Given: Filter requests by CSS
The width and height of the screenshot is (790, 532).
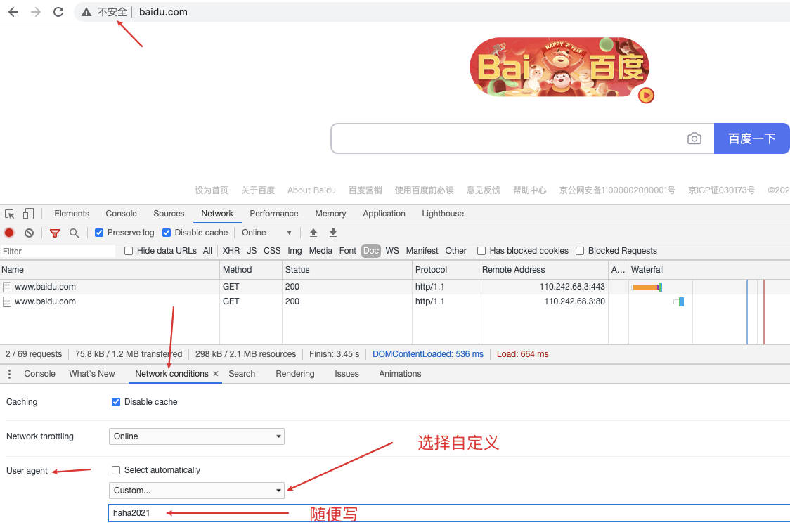Looking at the screenshot, I should 272,251.
